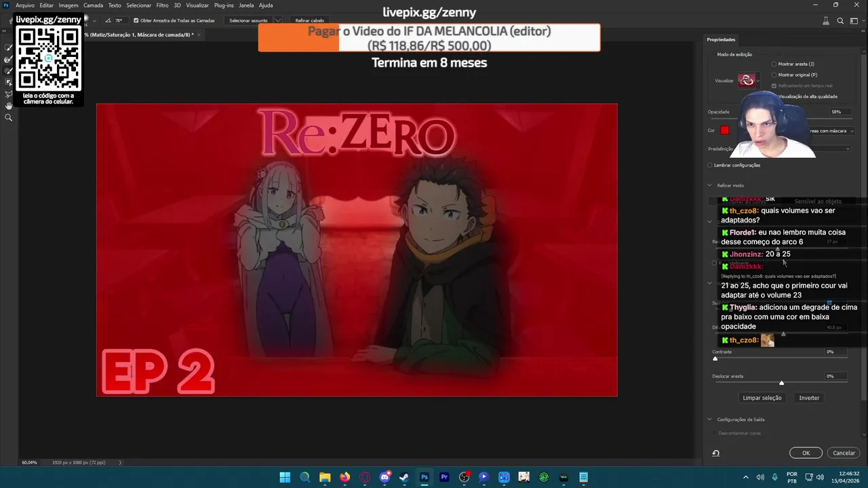Open the Camada menu
Image resolution: width=868 pixels, height=488 pixels.
93,5
